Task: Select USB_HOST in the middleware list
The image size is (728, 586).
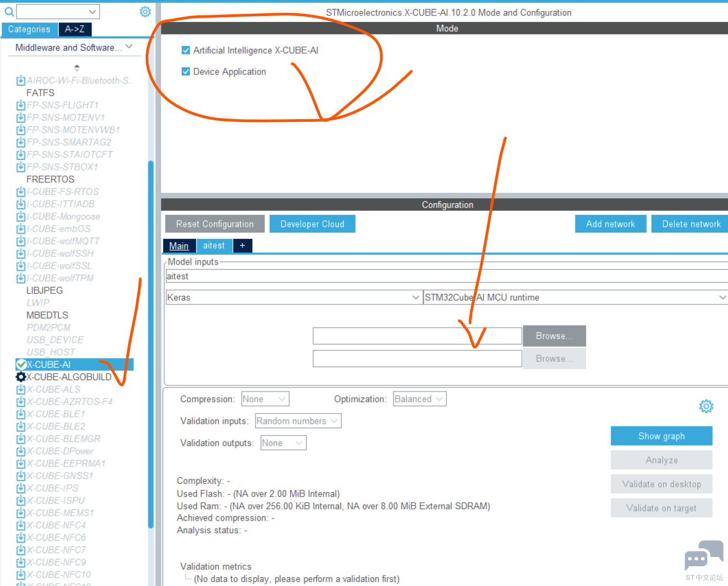Action: pos(51,353)
